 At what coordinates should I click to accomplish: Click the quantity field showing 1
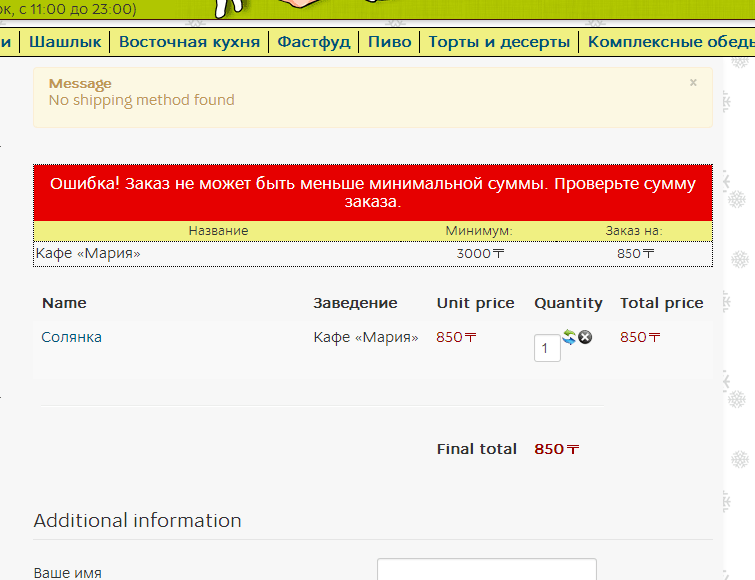pyautogui.click(x=547, y=348)
